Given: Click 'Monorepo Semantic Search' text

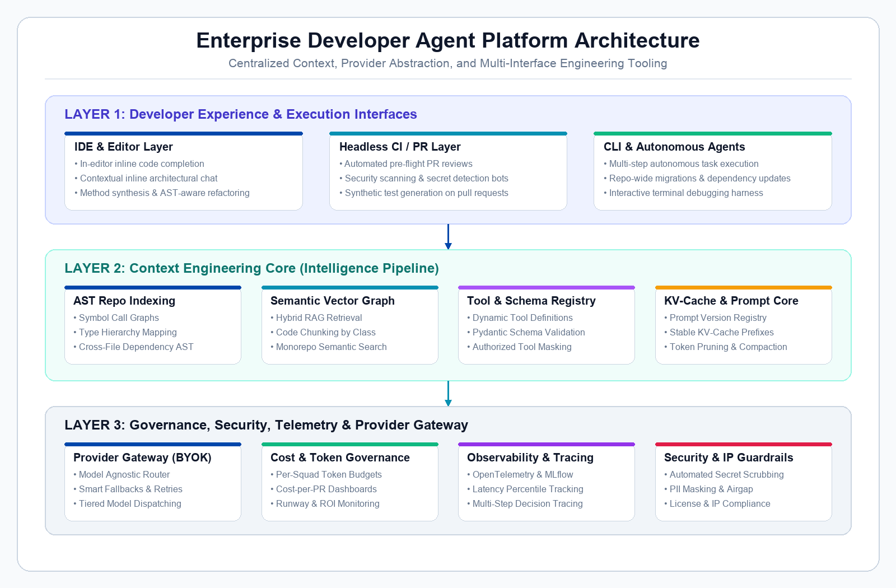Looking at the screenshot, I should (x=329, y=347).
